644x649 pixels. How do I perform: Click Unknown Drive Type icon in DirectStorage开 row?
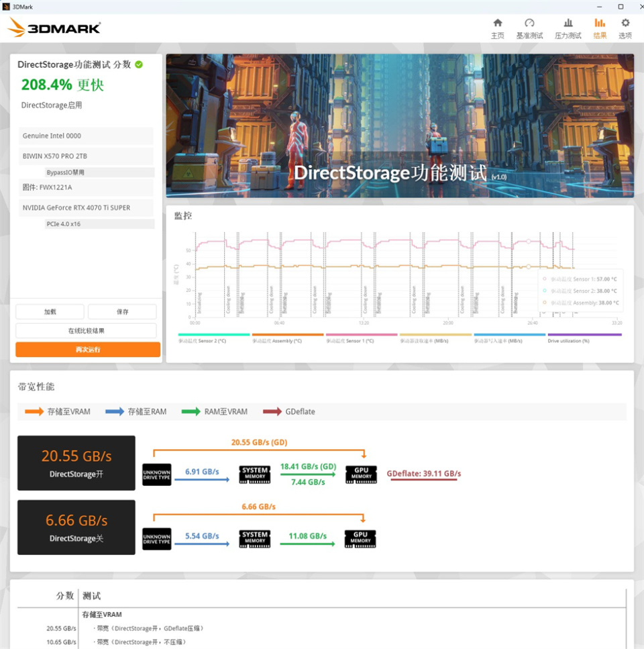[157, 475]
